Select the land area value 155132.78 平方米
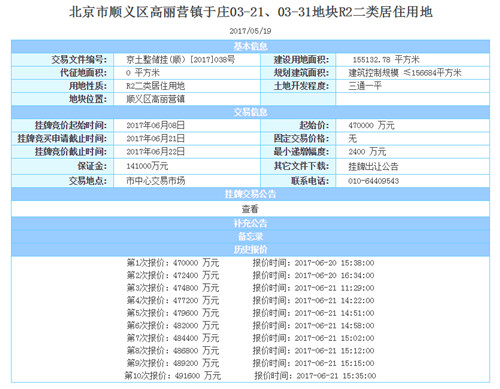Screen dimensions: 500x389 [x=386, y=60]
